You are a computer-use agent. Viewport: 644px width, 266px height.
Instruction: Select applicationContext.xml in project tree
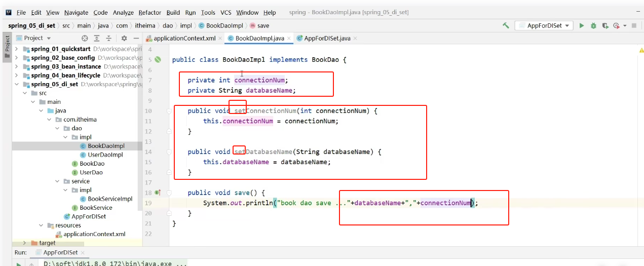94,234
